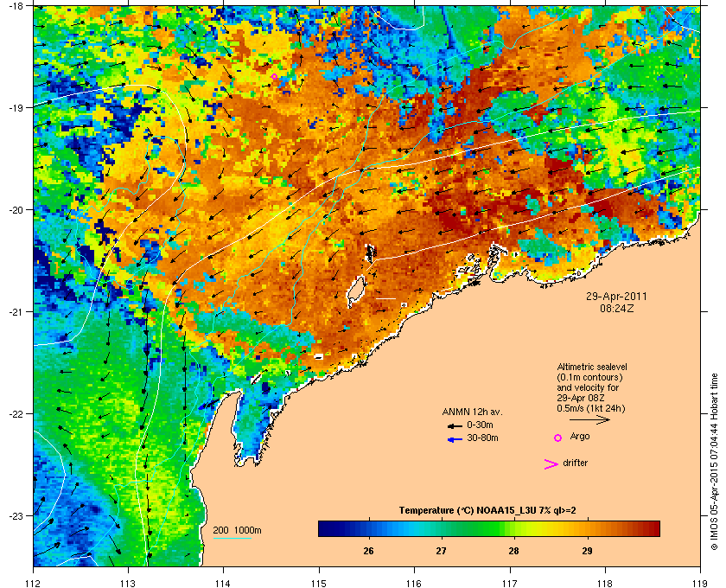The image size is (726, 588).
Task: Click the black 0-30m arrow in the legend
Action: tap(455, 425)
